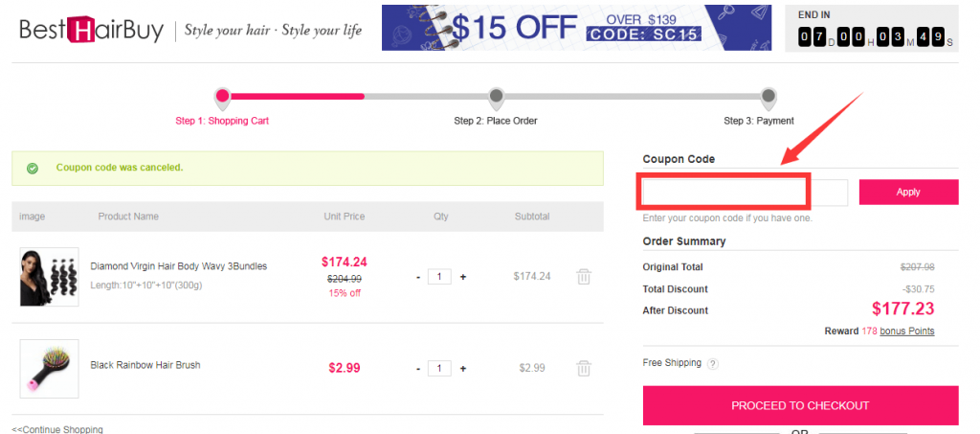Decrease quantity of Black Rainbow Hair Brush

point(418,368)
